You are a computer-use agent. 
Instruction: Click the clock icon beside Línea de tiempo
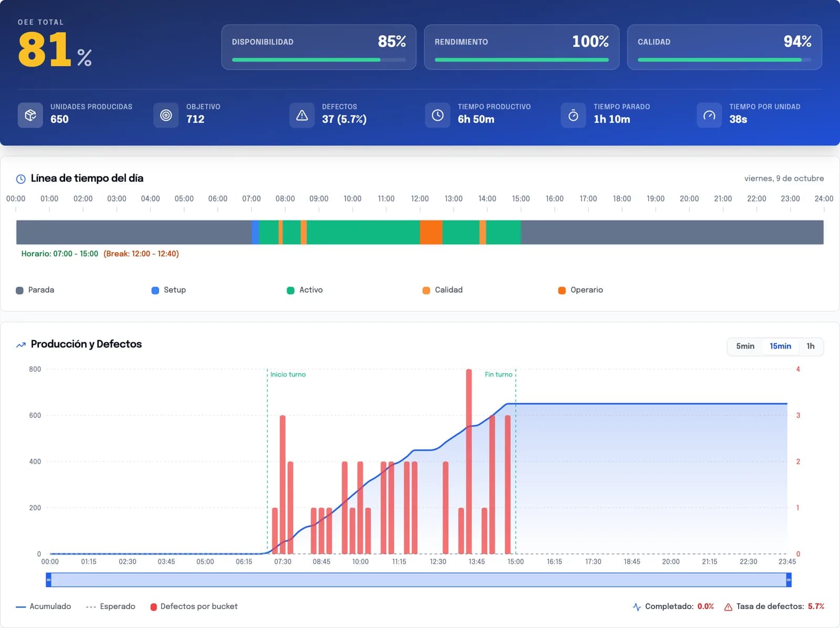pyautogui.click(x=21, y=179)
